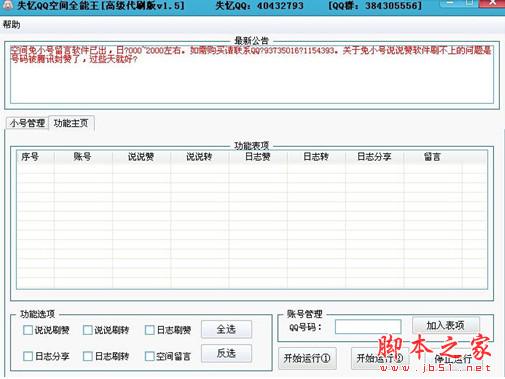Viewport: 505px width, 379px height.
Task: Enable the 日志刷转 checkbox
Action: point(87,356)
